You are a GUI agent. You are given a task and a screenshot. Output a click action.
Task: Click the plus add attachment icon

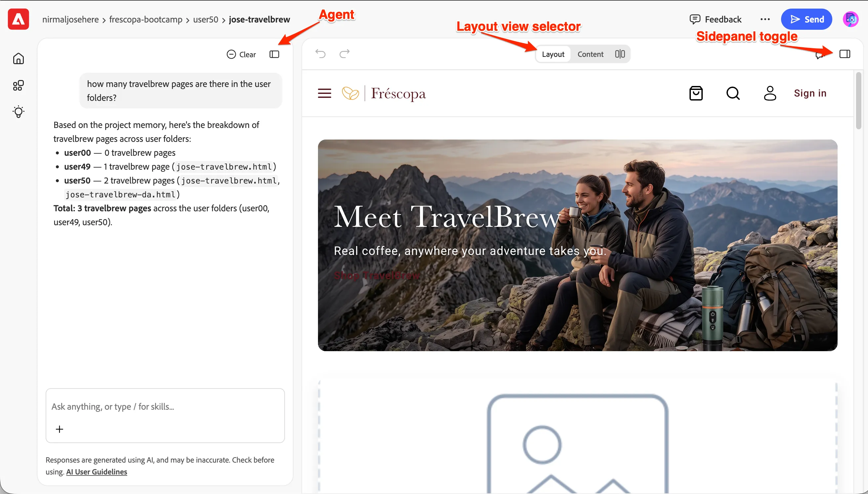pos(59,429)
